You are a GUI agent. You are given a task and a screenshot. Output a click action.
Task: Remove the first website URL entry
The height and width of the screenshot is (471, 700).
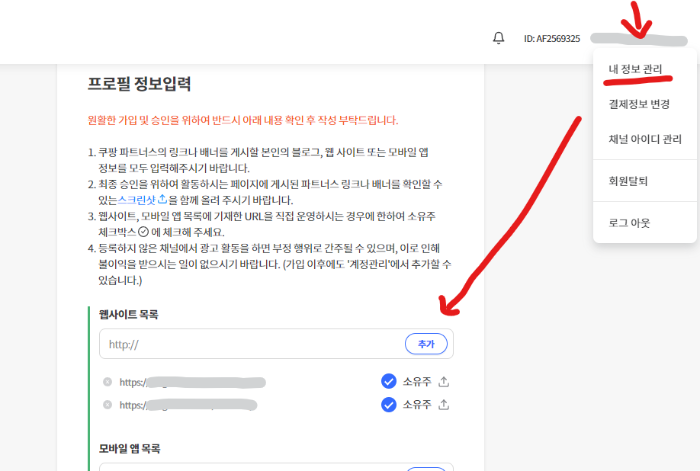tap(107, 381)
